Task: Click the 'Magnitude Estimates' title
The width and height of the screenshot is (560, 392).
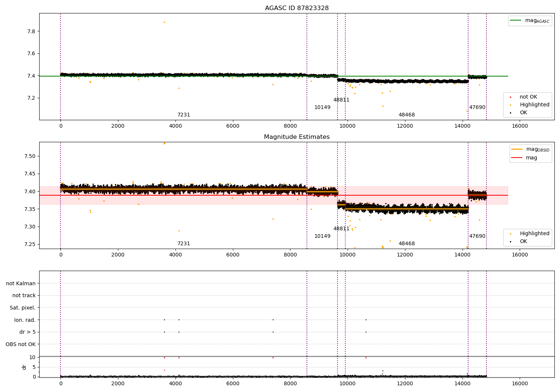Action: click(x=297, y=137)
